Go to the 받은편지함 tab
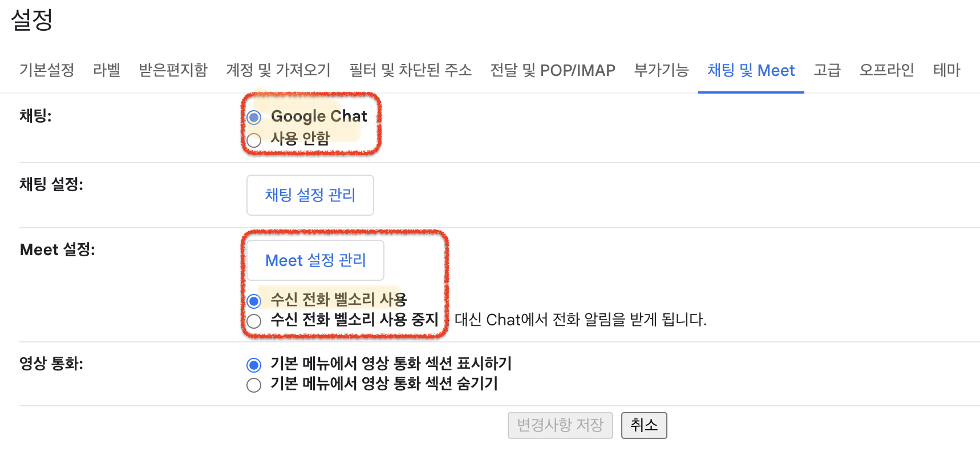This screenshot has width=980, height=468. 173,70
